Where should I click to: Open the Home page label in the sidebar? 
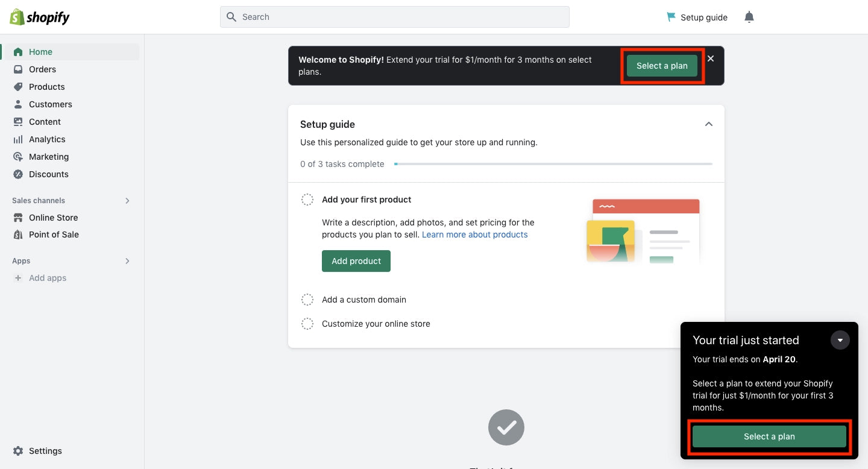click(x=40, y=52)
